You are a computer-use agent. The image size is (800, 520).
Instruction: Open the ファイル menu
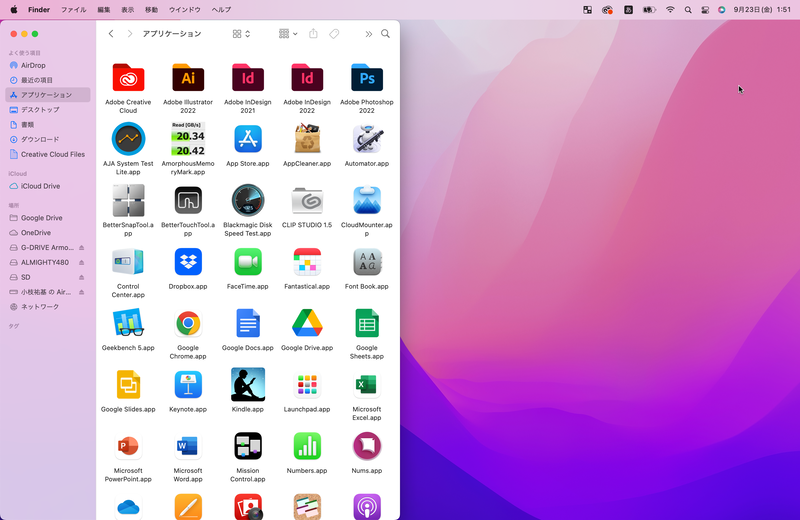tap(73, 10)
